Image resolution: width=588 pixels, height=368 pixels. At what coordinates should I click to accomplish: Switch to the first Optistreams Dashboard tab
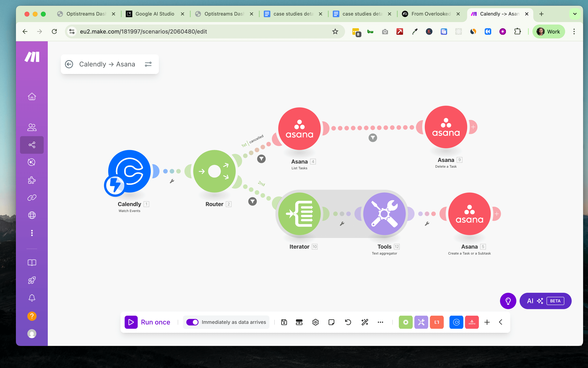[x=86, y=14]
